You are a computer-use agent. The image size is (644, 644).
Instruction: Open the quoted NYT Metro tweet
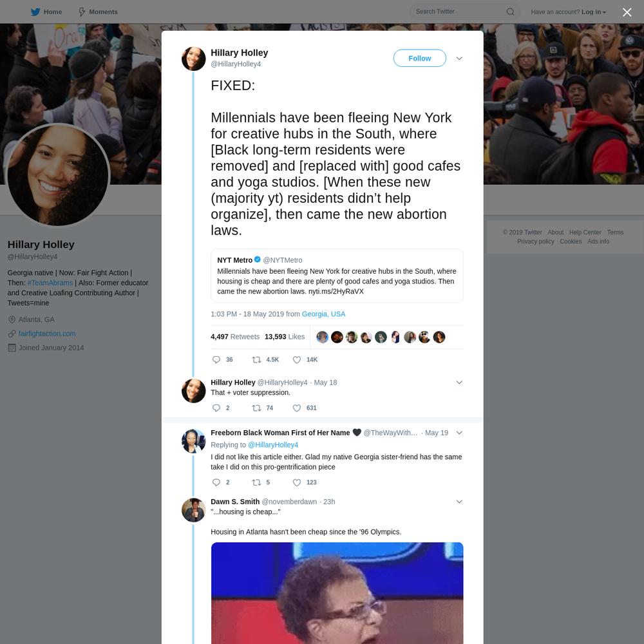click(x=337, y=276)
